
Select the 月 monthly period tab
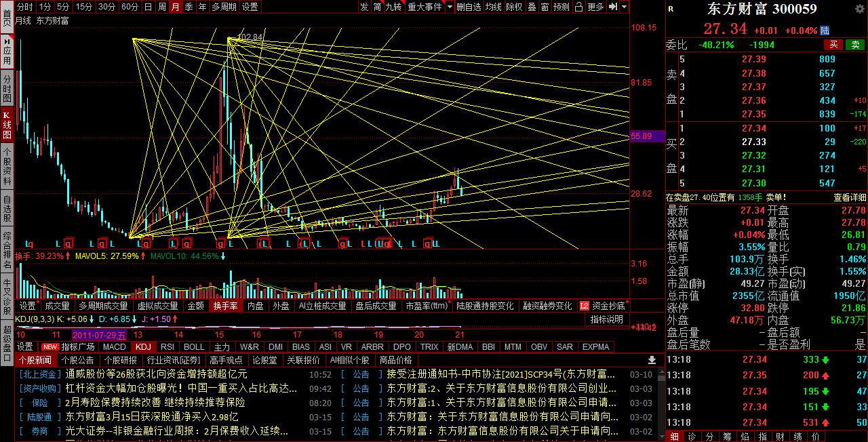(176, 7)
